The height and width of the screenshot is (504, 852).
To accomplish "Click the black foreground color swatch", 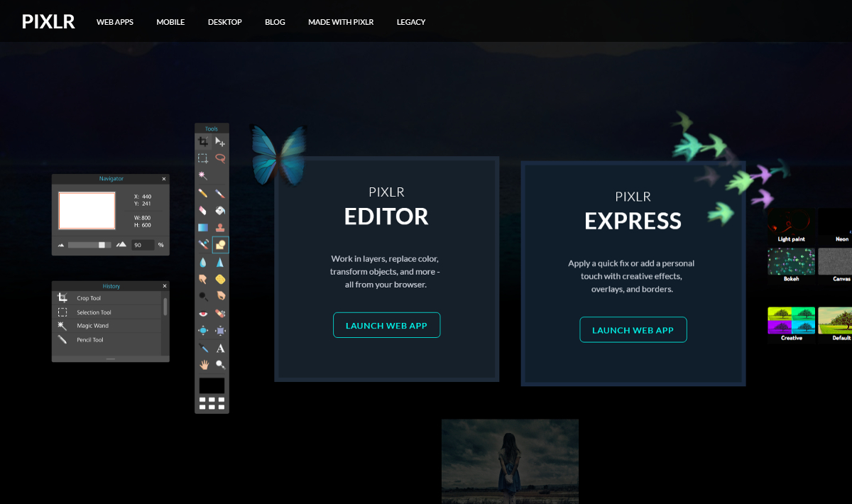I will (212, 385).
